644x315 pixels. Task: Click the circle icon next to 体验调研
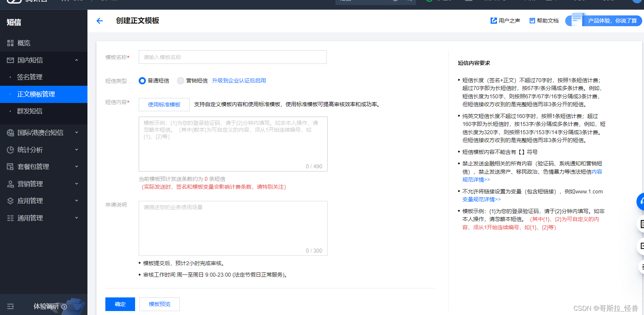[64, 307]
